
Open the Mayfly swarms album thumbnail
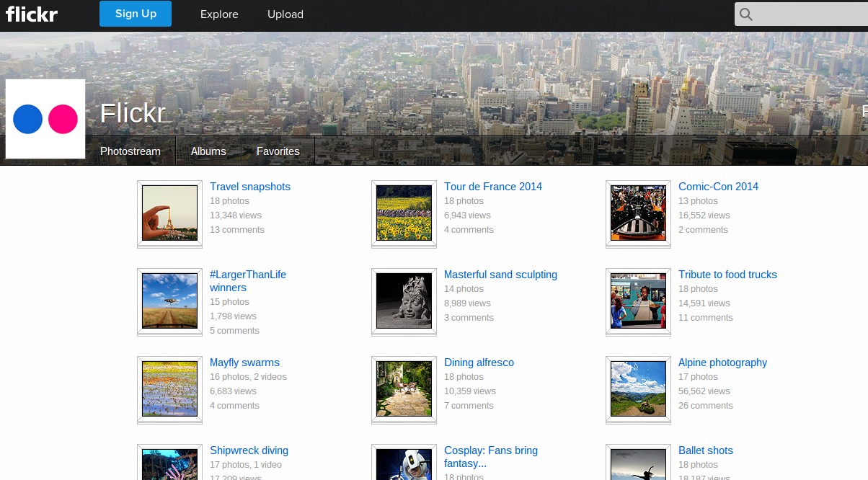pyautogui.click(x=169, y=388)
